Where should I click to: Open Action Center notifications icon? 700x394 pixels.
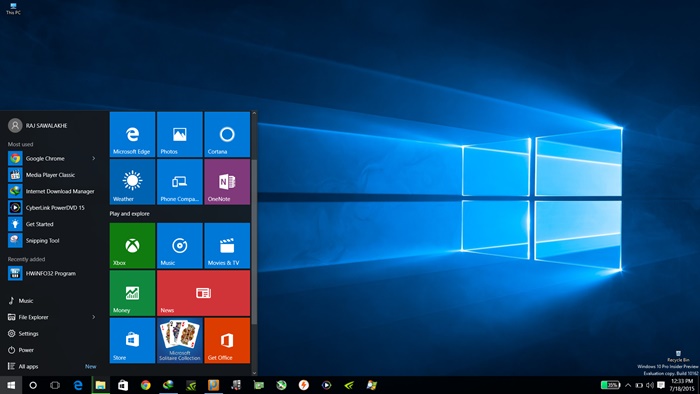point(661,385)
